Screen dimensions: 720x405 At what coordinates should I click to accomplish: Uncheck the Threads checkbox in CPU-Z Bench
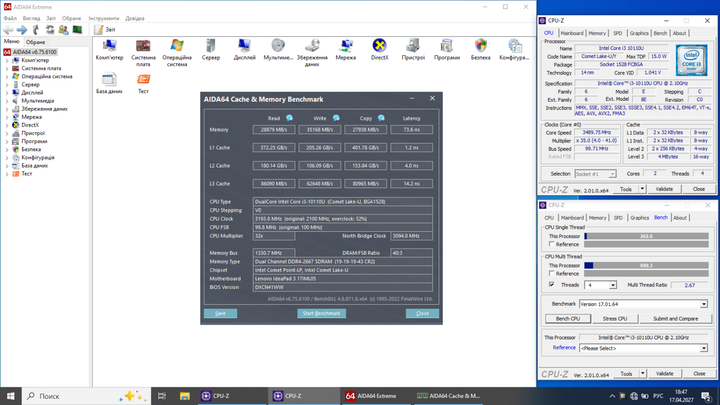click(x=551, y=285)
